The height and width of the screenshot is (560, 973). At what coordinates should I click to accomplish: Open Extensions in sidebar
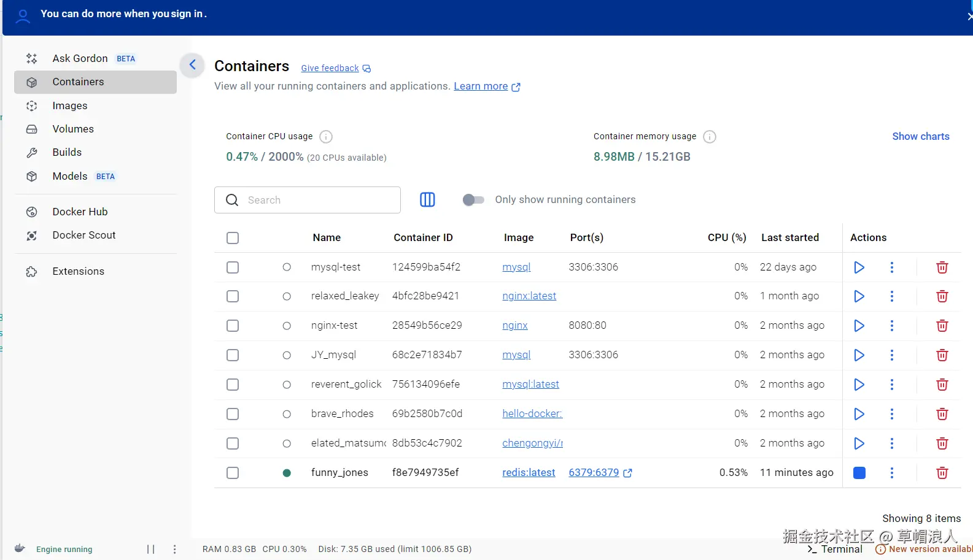click(95, 271)
